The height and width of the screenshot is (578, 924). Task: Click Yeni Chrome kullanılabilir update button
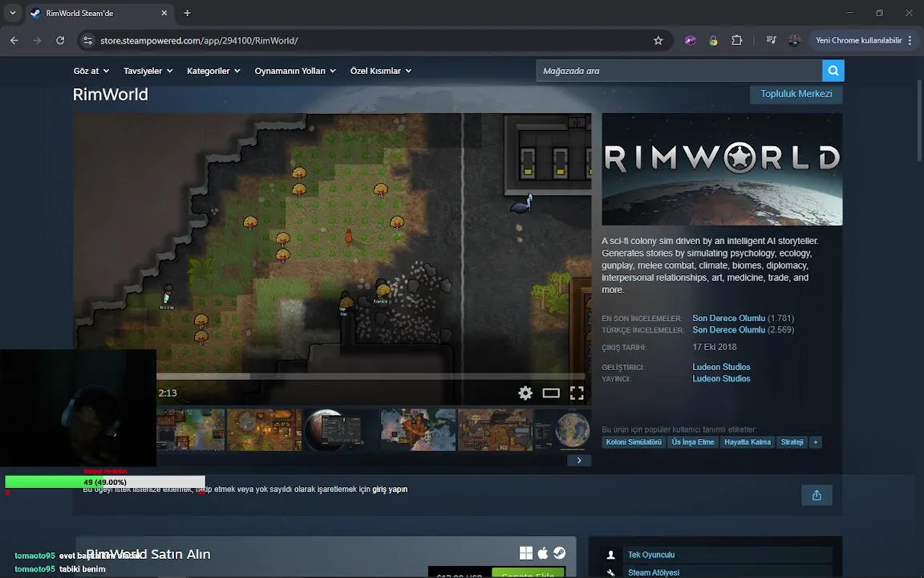click(858, 41)
